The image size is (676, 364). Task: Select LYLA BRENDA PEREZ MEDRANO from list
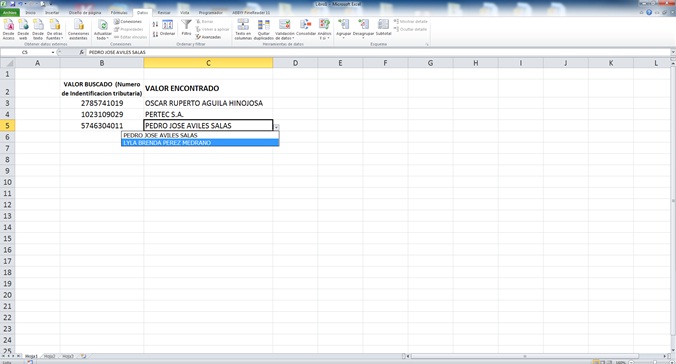[x=200, y=143]
